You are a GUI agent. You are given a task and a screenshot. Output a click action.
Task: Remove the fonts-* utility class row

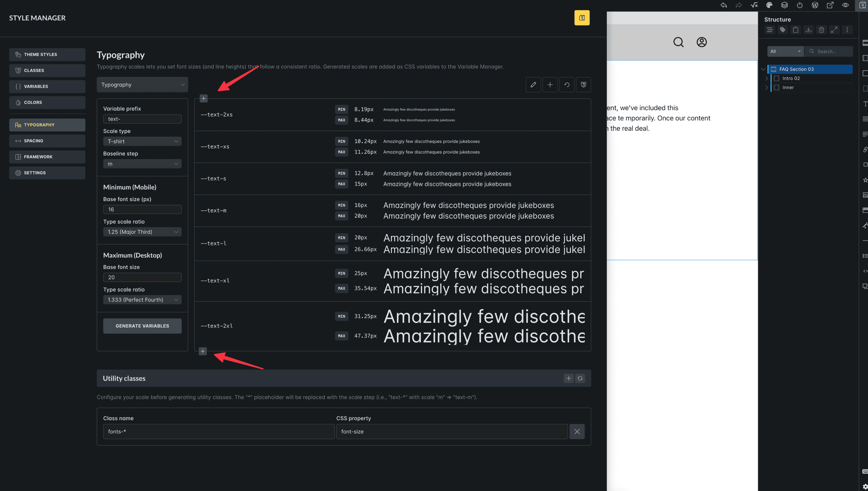(x=577, y=431)
